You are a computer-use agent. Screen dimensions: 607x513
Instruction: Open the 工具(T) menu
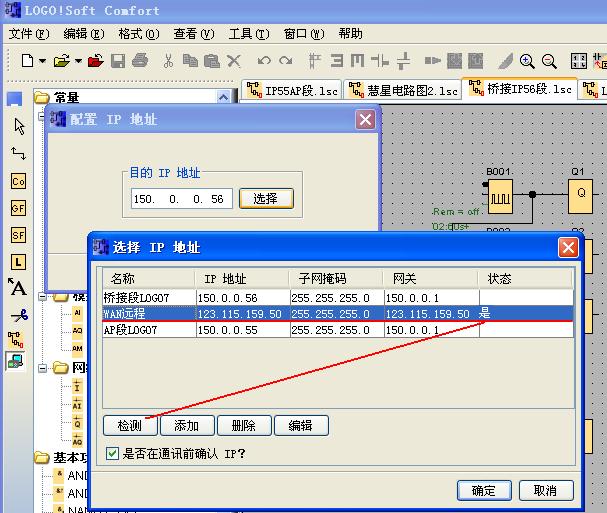point(249,34)
